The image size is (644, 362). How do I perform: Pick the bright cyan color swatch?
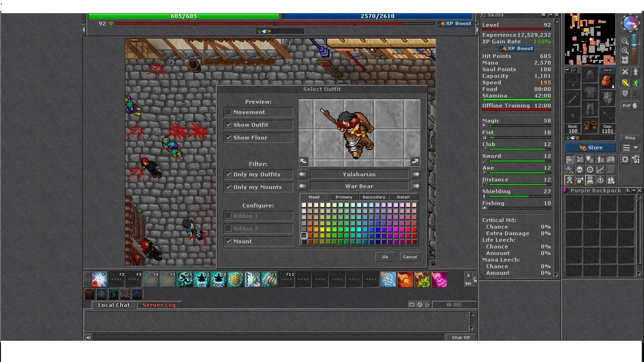359,230
